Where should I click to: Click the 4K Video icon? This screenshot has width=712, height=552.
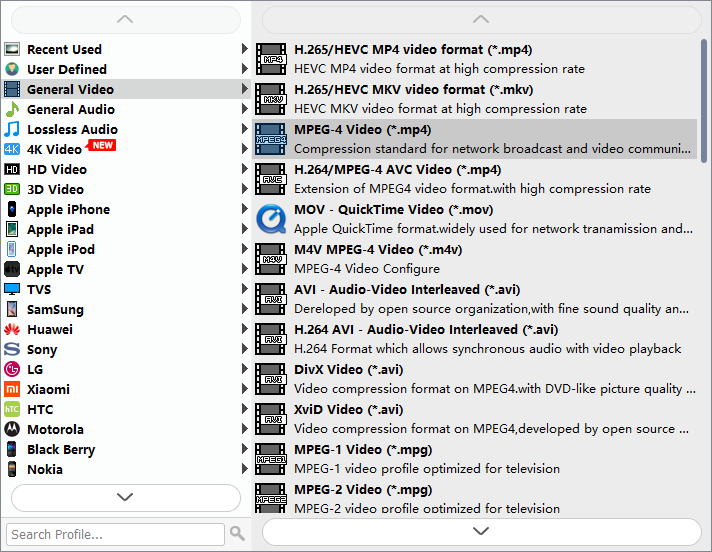point(12,149)
